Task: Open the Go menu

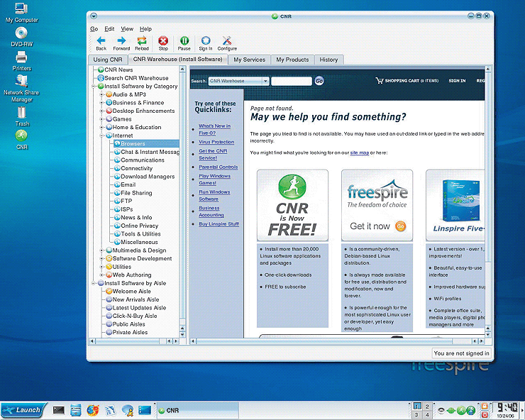Action: 94,29
